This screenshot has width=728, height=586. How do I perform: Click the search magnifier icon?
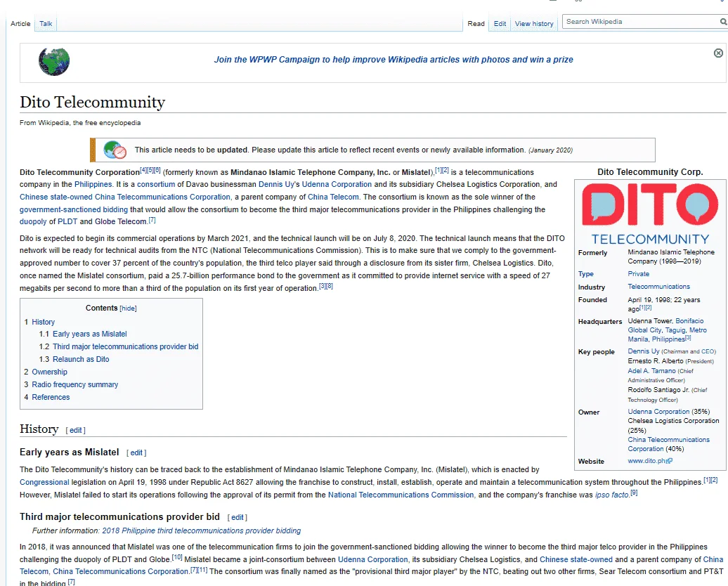(x=723, y=21)
